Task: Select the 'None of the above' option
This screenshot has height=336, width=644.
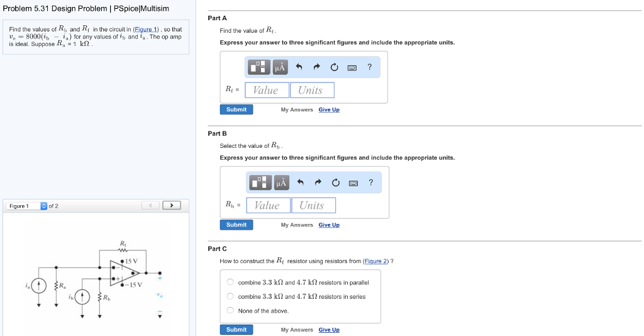Action: 231,310
